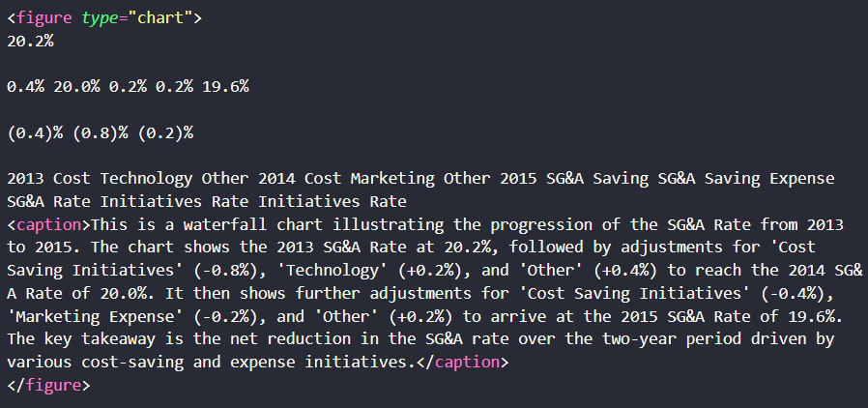Click the opening figure tag name
The height and width of the screenshot is (408, 868).
point(44,17)
